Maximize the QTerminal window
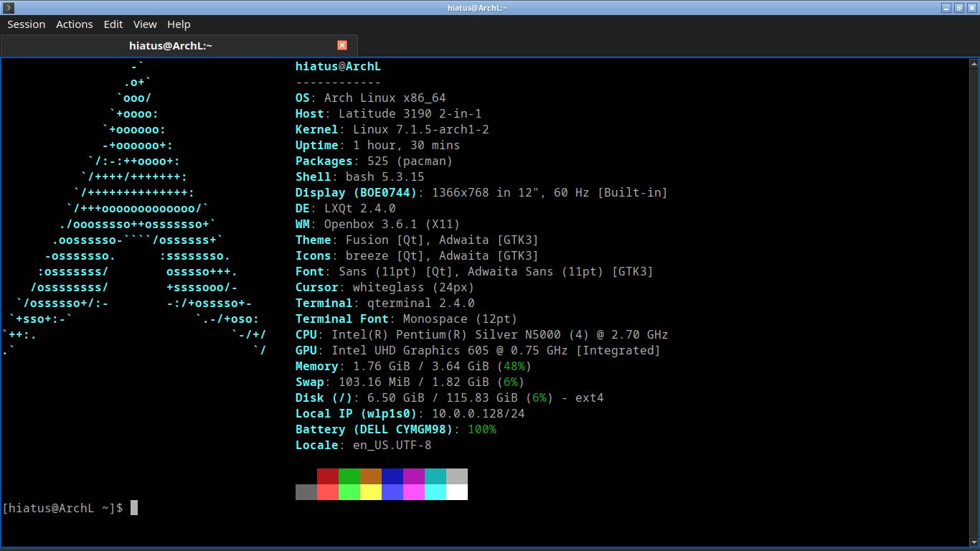 [958, 7]
